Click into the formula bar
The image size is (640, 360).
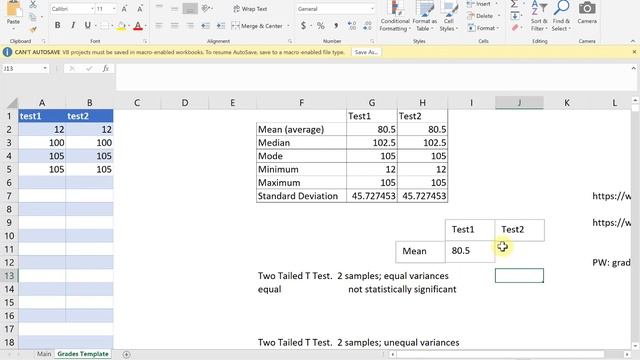point(372,77)
